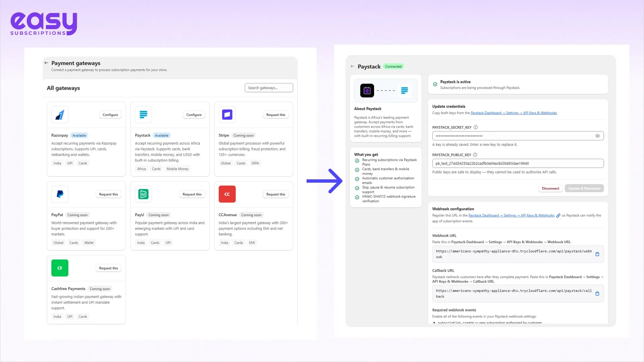
Task: Click the Paystack logo in gateways list
Action: (143, 115)
